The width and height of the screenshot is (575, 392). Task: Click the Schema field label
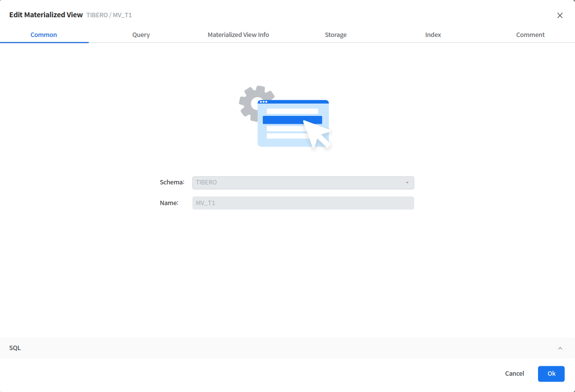(x=172, y=182)
